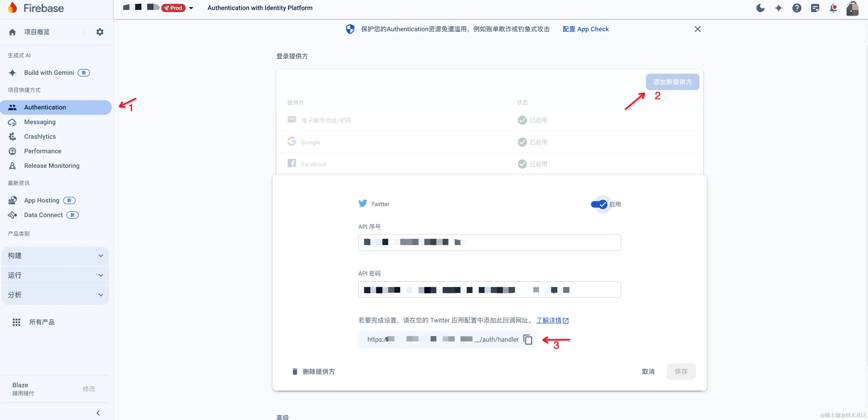
Task: Toggle dark mode moon icon
Action: pyautogui.click(x=760, y=8)
